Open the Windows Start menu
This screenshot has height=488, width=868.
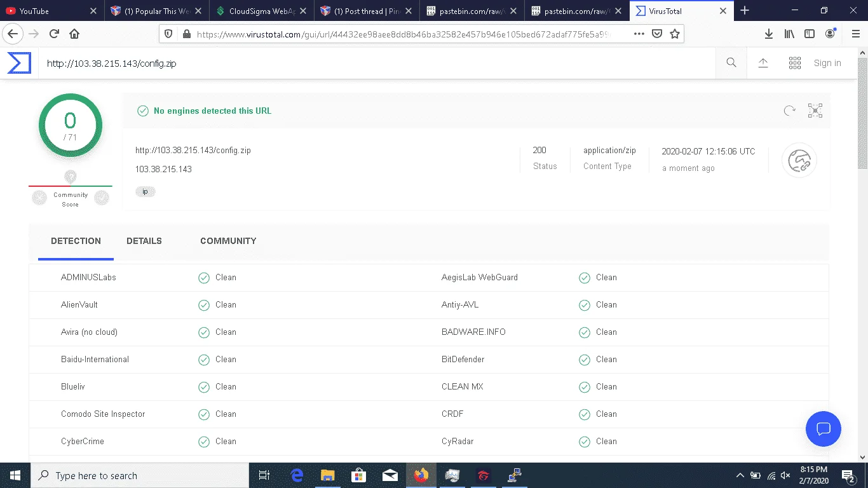point(15,475)
